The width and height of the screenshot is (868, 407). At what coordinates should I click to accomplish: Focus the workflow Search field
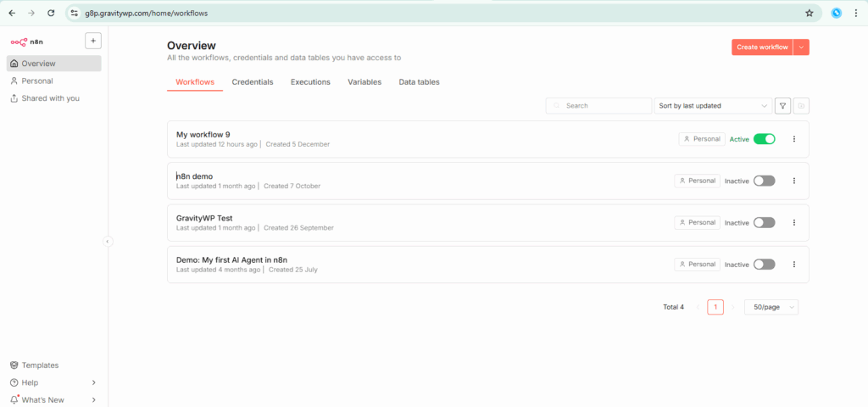598,106
